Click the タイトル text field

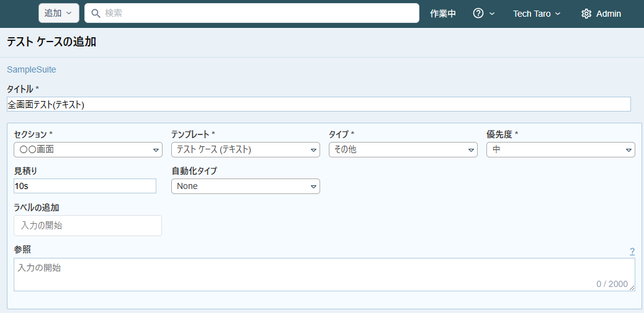tap(318, 104)
